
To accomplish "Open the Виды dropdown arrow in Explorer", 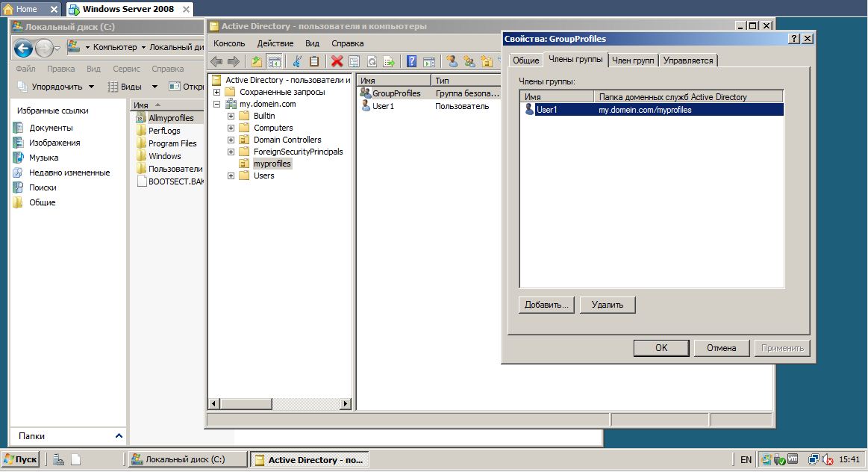I will point(155,87).
